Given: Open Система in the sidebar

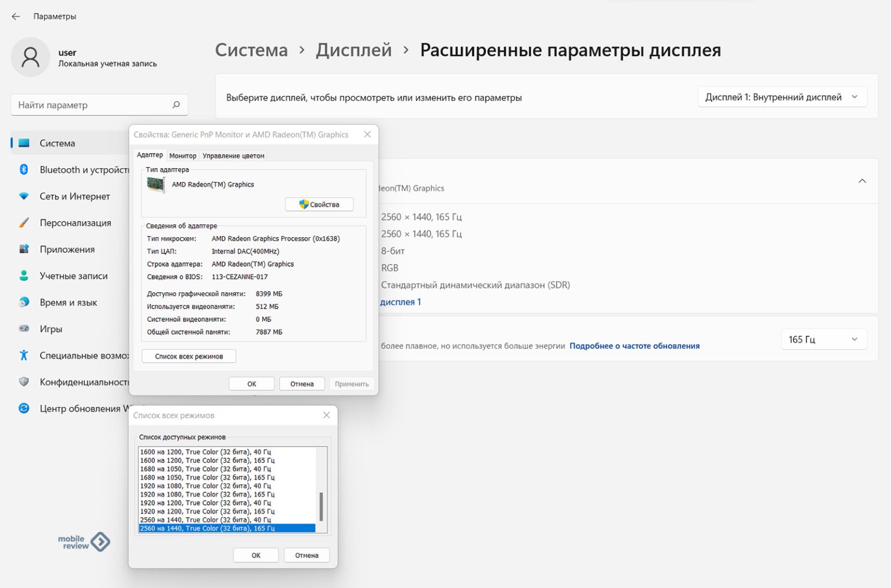Looking at the screenshot, I should click(x=70, y=143).
